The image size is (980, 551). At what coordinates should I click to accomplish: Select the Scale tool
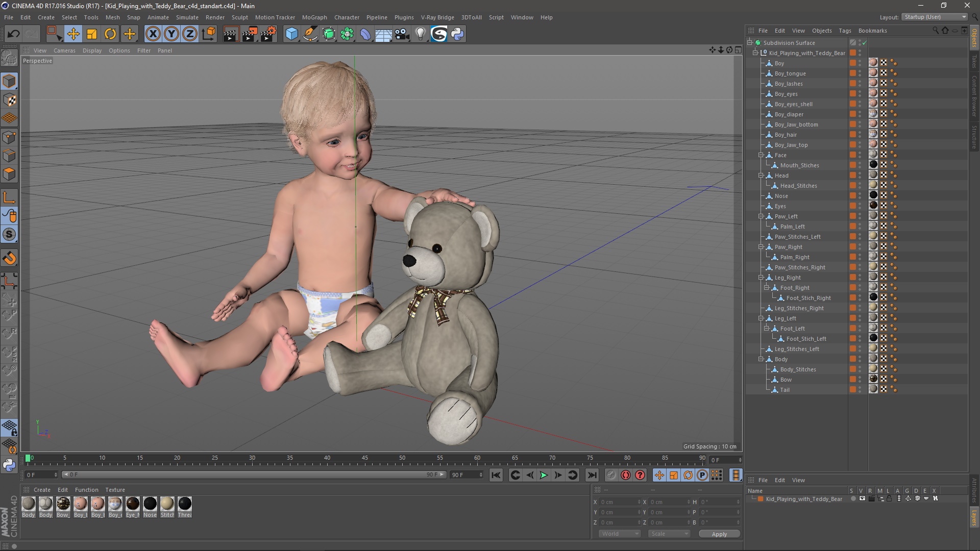click(92, 34)
